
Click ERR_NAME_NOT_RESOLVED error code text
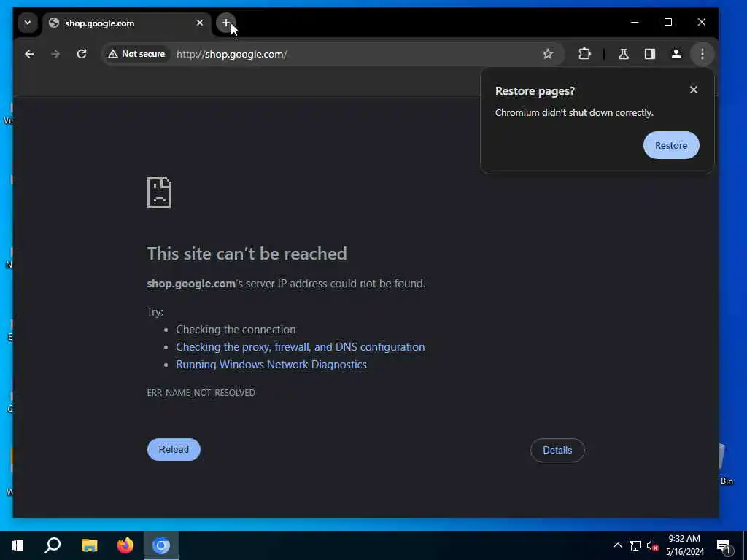pyautogui.click(x=201, y=393)
